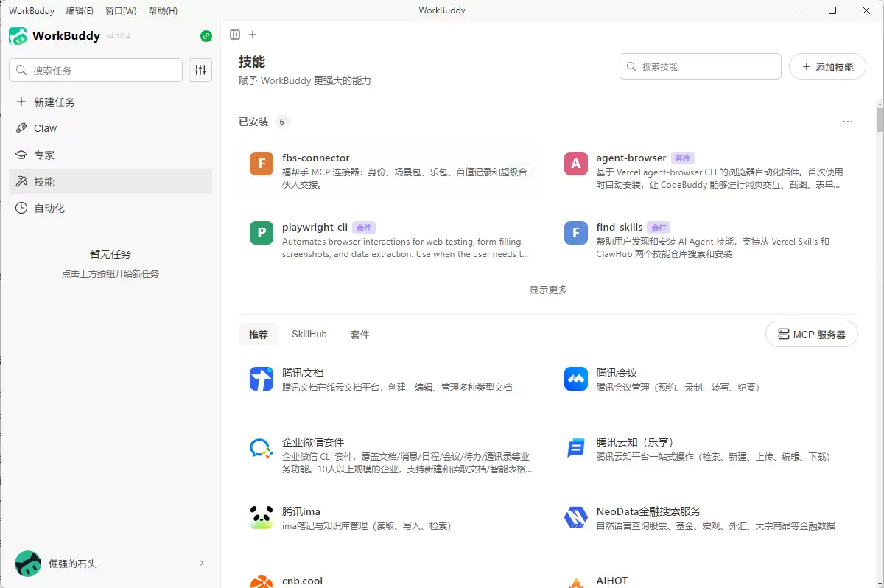Start a 新建任务 in sidebar
The width and height of the screenshot is (884, 588).
click(110, 102)
